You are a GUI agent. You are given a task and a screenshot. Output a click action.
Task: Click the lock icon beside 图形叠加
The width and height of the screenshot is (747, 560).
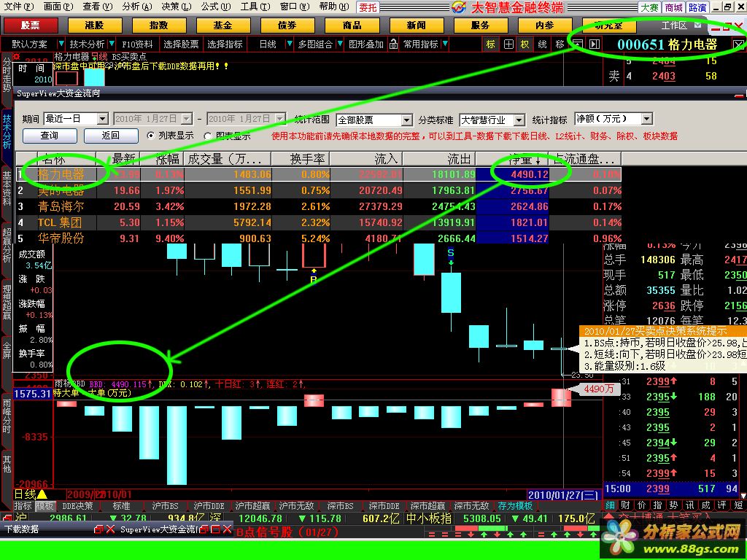pos(393,44)
